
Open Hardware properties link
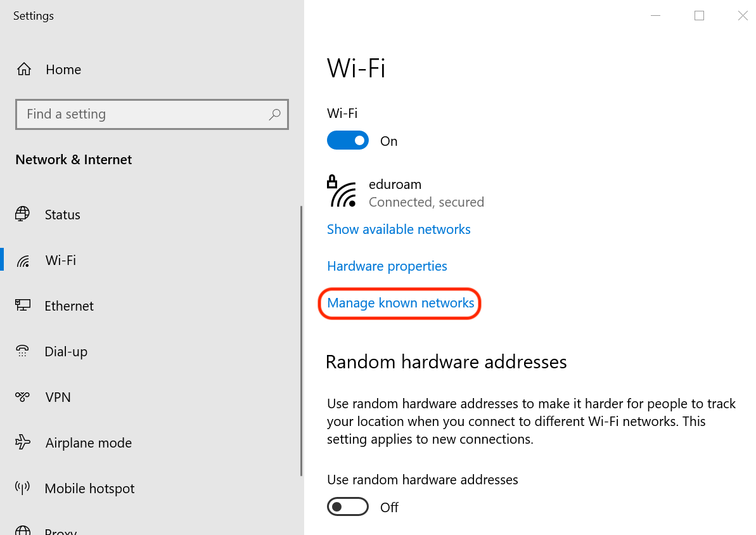387,266
